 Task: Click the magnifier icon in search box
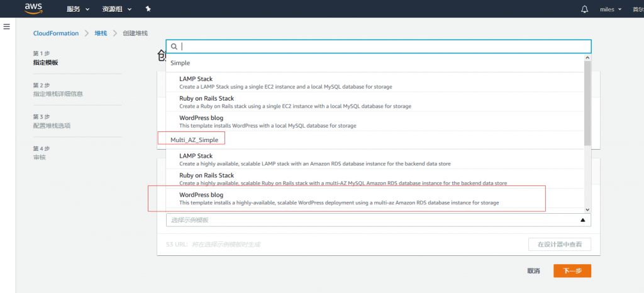point(174,47)
